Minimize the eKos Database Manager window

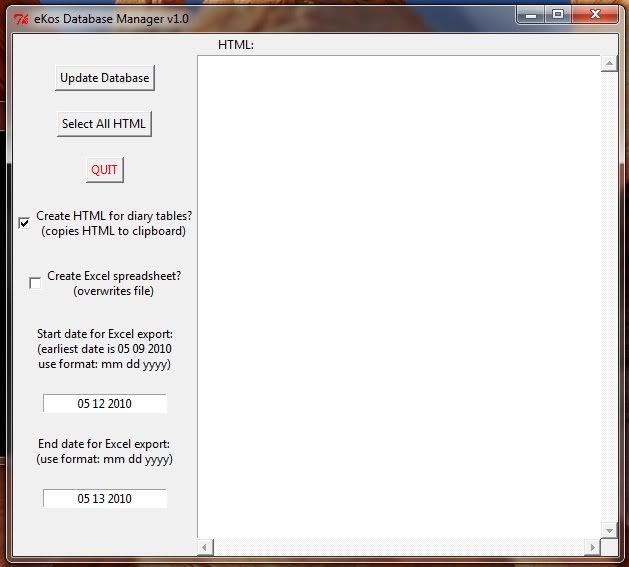click(x=531, y=15)
